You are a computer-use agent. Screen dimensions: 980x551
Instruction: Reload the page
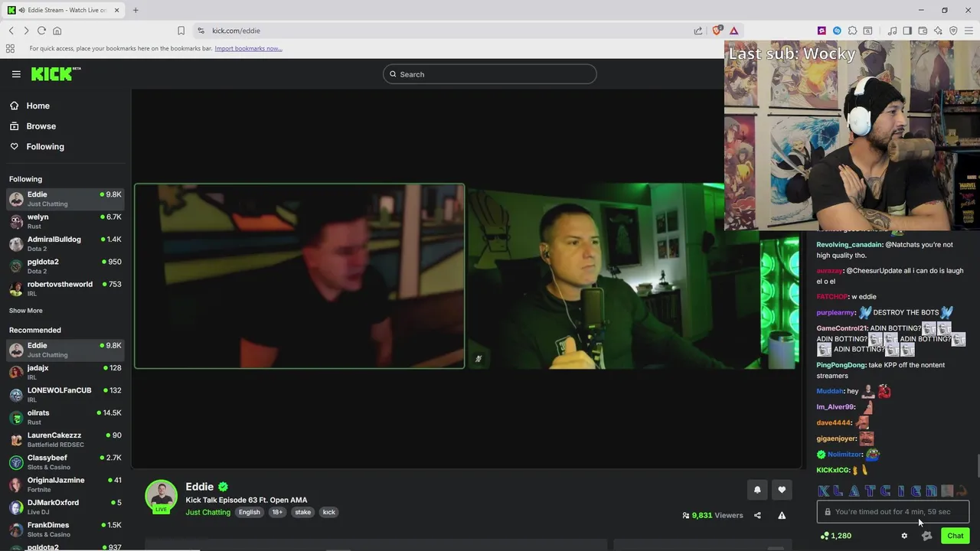click(x=41, y=31)
